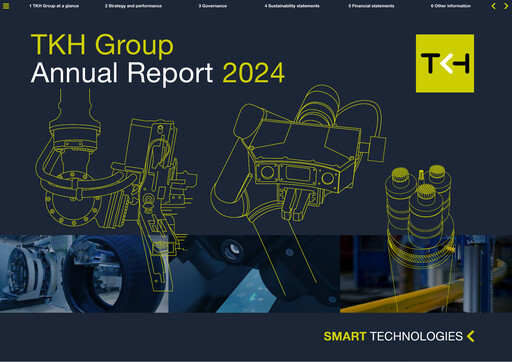Go to previous page arrow
The width and height of the screenshot is (512, 362).
(493, 6)
